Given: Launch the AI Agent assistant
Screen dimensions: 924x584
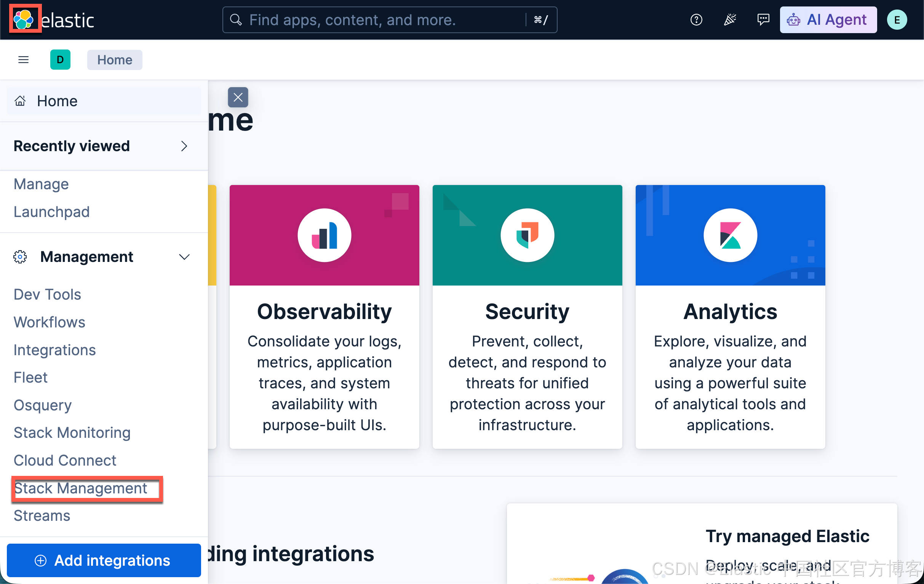Looking at the screenshot, I should point(828,19).
